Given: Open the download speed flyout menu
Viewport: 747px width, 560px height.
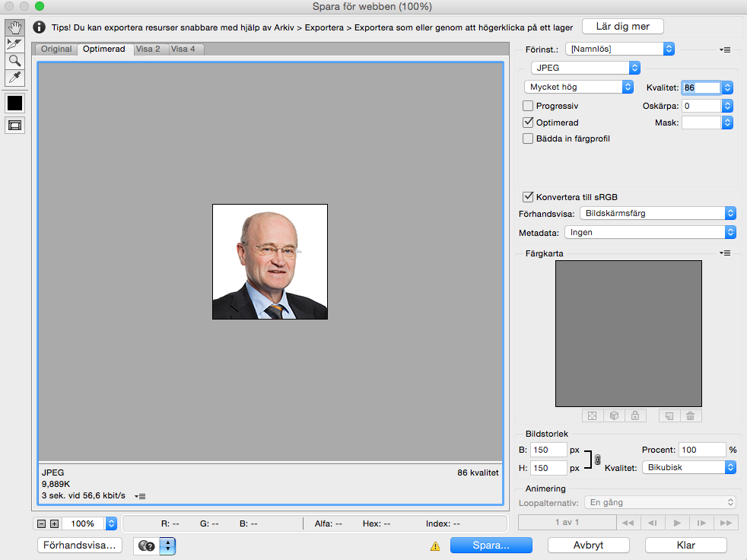Looking at the screenshot, I should (139, 496).
